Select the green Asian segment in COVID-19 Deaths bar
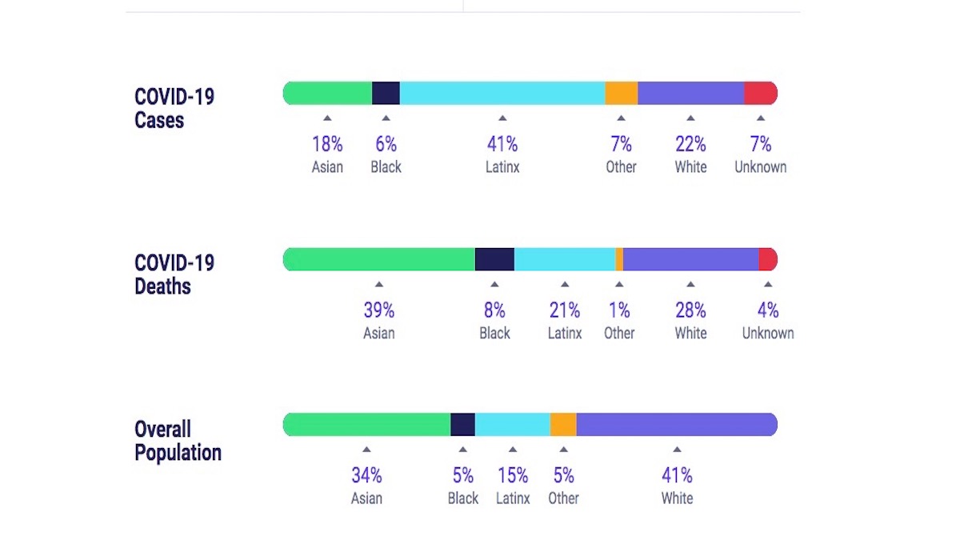 [x=379, y=259]
